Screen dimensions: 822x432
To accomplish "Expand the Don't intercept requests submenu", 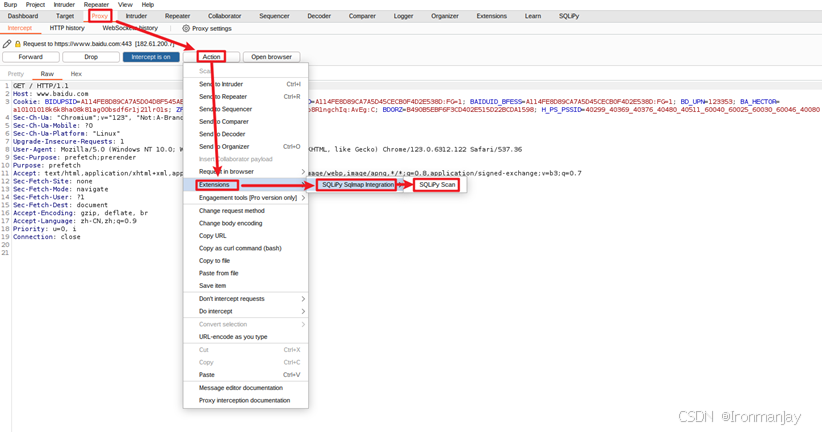I will (x=303, y=299).
